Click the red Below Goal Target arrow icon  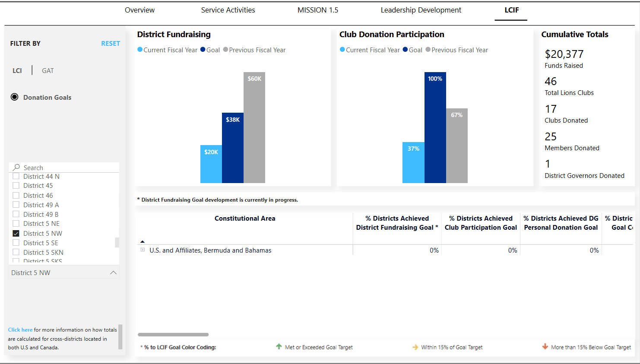[545, 347]
